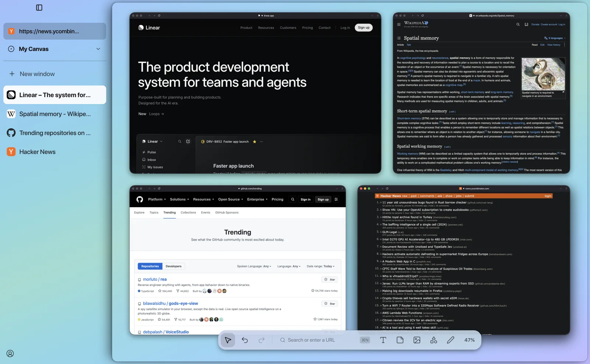The image size is (590, 364).
Task: Click the Donate link in Wikipedia header
Action: point(535,24)
